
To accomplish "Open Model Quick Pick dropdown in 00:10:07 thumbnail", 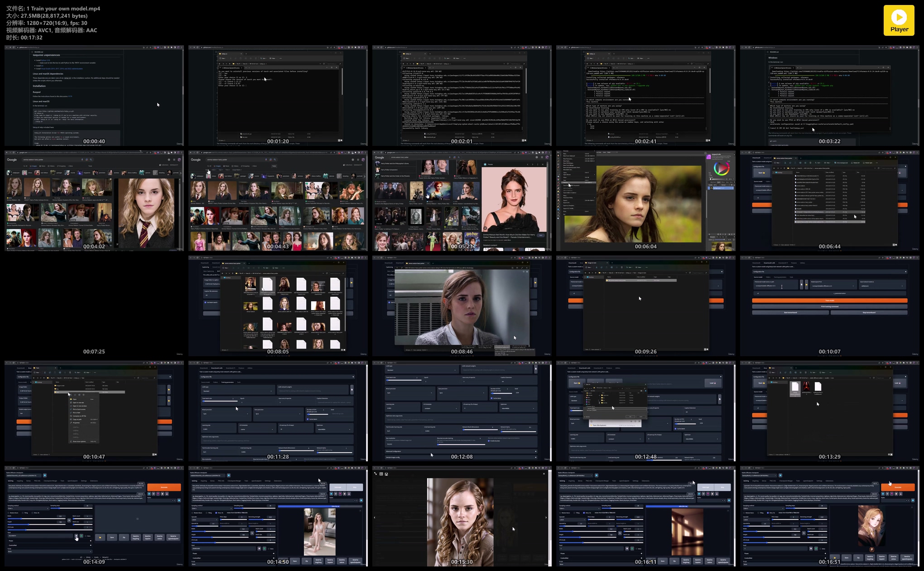I will 833,286.
